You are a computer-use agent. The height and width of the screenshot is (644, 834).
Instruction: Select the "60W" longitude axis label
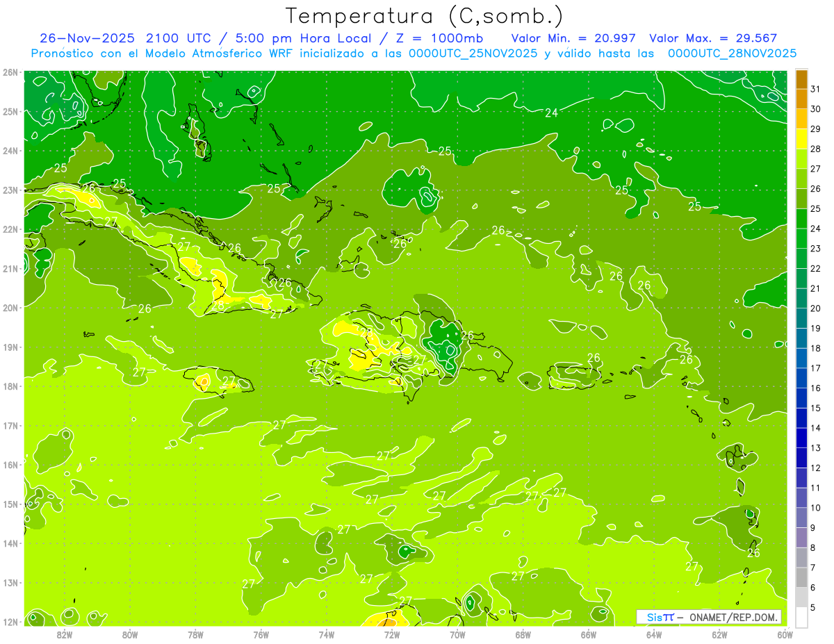tap(785, 634)
